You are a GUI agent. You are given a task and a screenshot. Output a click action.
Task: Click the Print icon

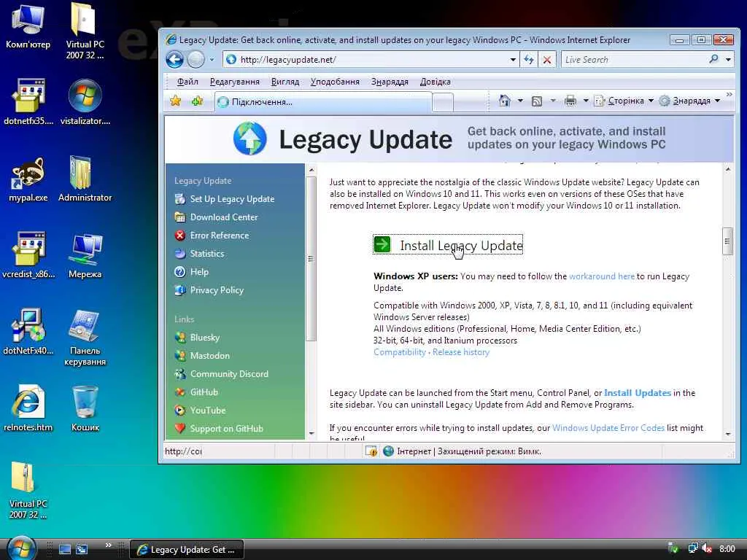570,101
